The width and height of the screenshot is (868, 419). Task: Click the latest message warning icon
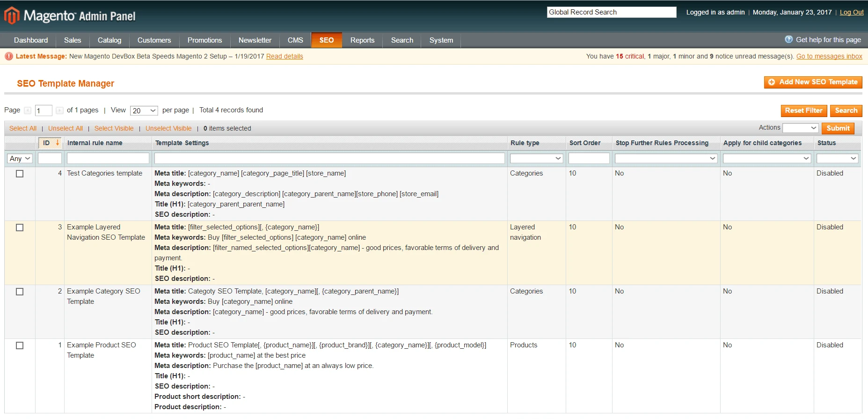(x=9, y=56)
